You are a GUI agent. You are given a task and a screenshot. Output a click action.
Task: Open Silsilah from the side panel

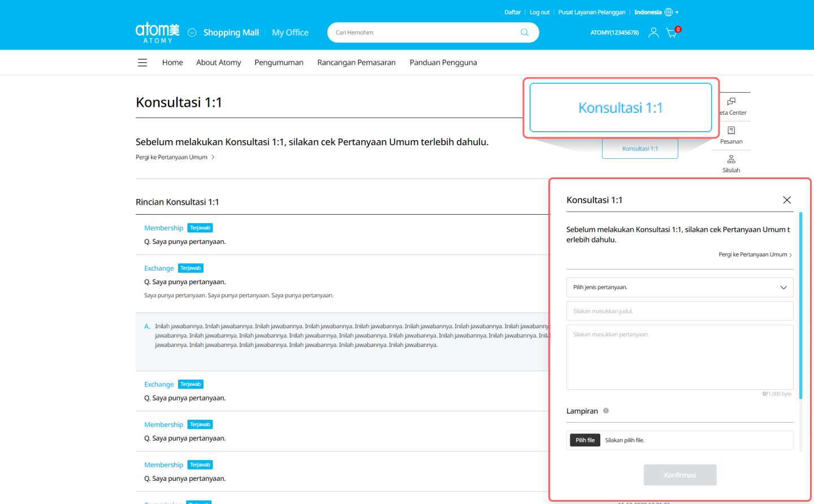click(x=731, y=164)
